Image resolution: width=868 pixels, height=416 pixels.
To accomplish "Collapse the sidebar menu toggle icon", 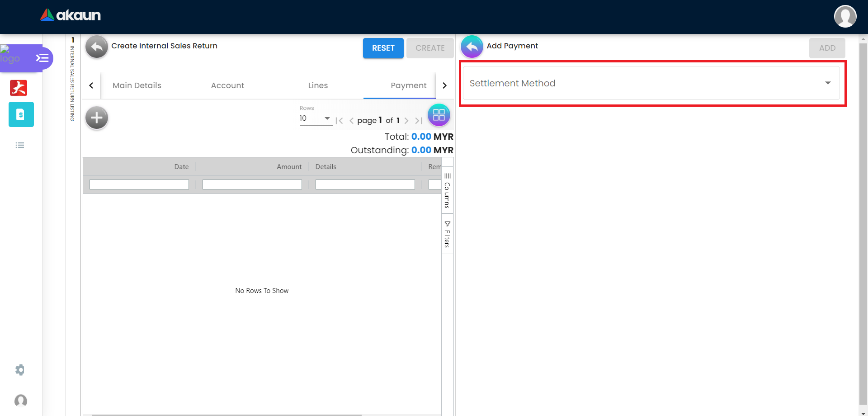I will click(x=42, y=58).
